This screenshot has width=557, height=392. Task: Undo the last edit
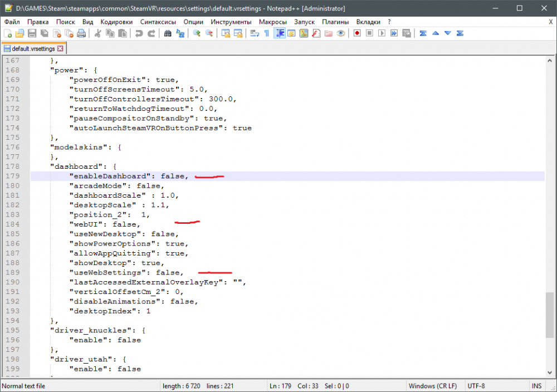click(139, 33)
